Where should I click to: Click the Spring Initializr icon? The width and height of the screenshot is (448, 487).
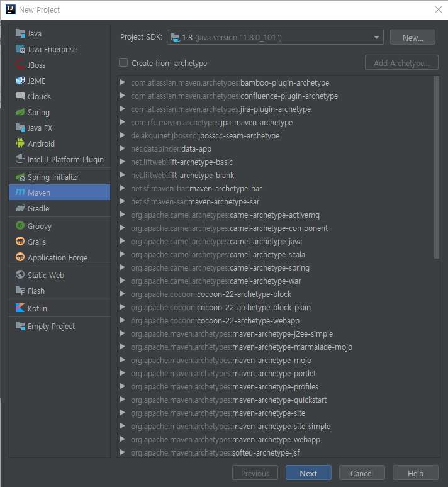click(20, 177)
